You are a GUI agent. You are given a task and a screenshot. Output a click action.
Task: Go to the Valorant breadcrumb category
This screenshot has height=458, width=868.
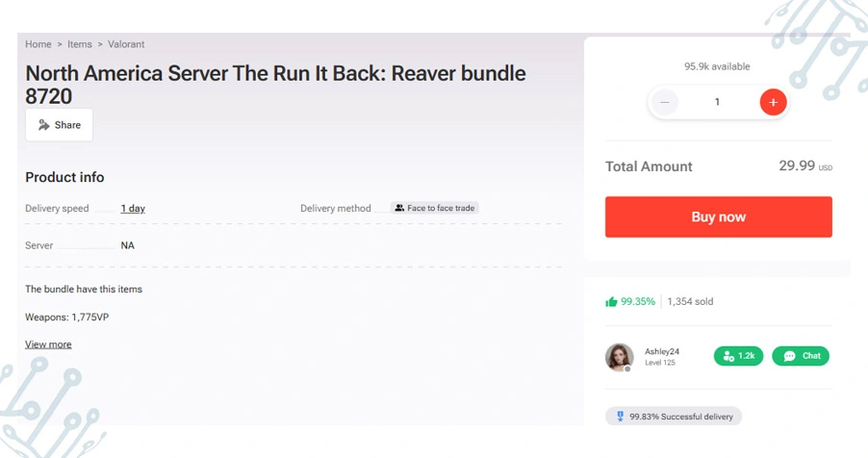(x=126, y=44)
